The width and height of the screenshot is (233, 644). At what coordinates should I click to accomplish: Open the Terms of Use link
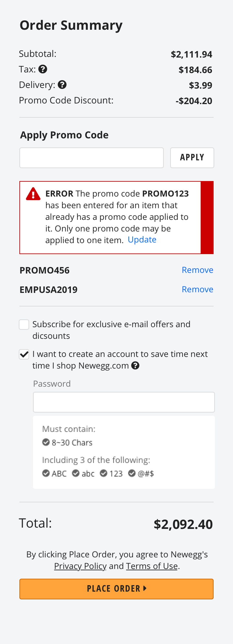click(x=152, y=566)
